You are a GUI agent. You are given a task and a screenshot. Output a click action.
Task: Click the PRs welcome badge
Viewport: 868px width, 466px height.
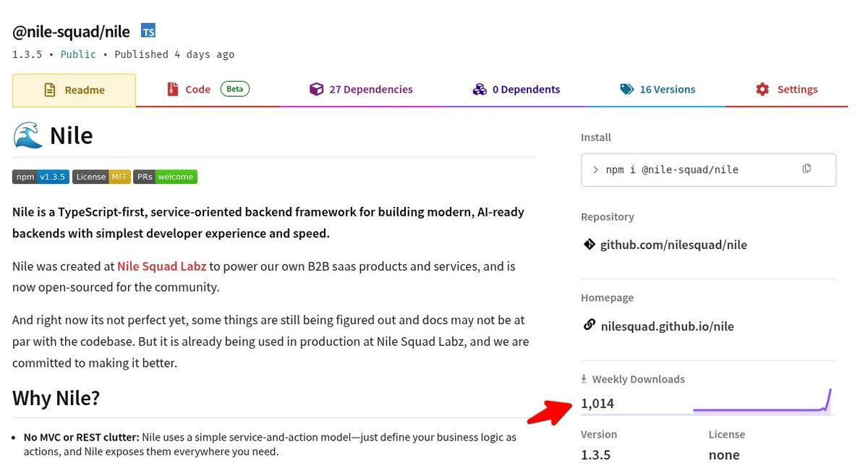click(165, 177)
